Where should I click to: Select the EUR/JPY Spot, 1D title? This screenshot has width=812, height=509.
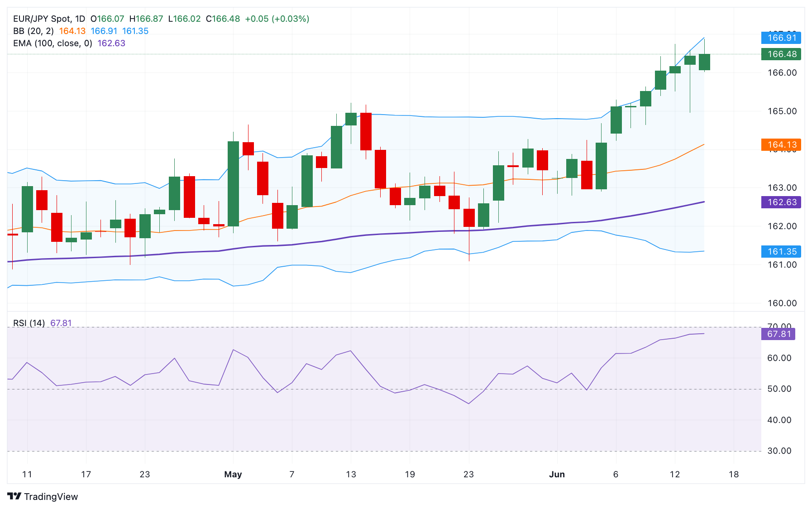(x=49, y=19)
